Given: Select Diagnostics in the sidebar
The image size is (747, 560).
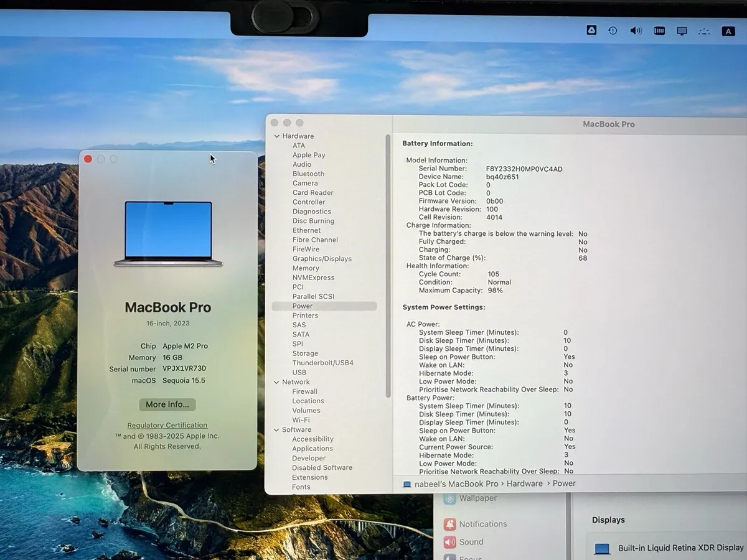Looking at the screenshot, I should click(x=312, y=212).
